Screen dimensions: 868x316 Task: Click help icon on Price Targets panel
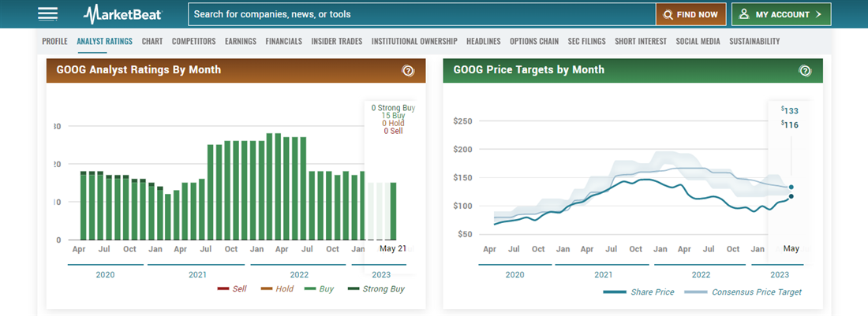coord(805,70)
